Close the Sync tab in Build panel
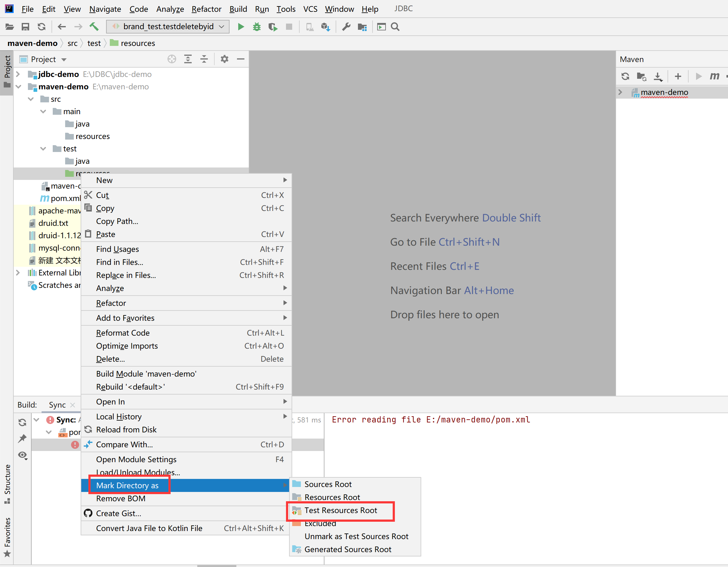Viewport: 728px width, 567px height. point(73,405)
